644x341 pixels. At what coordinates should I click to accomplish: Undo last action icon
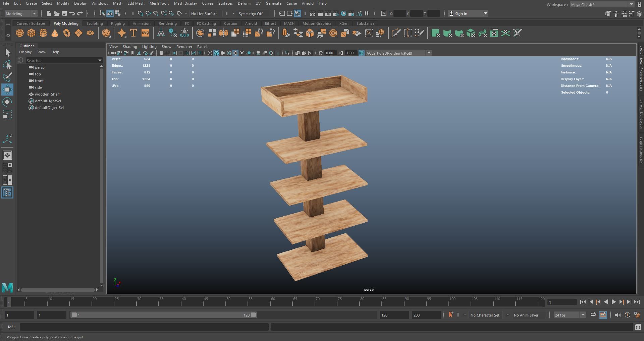point(72,13)
